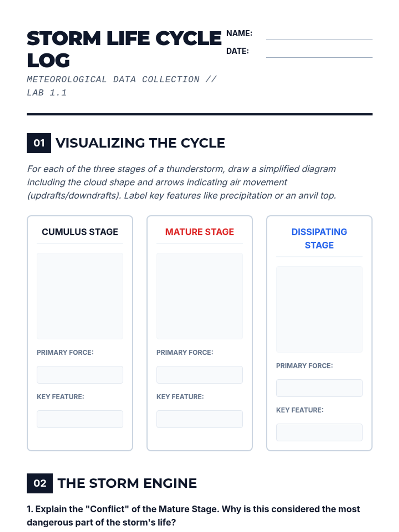Click Dissipating Stage Key Feature input
Screen dimensions: 399x532
point(319,432)
